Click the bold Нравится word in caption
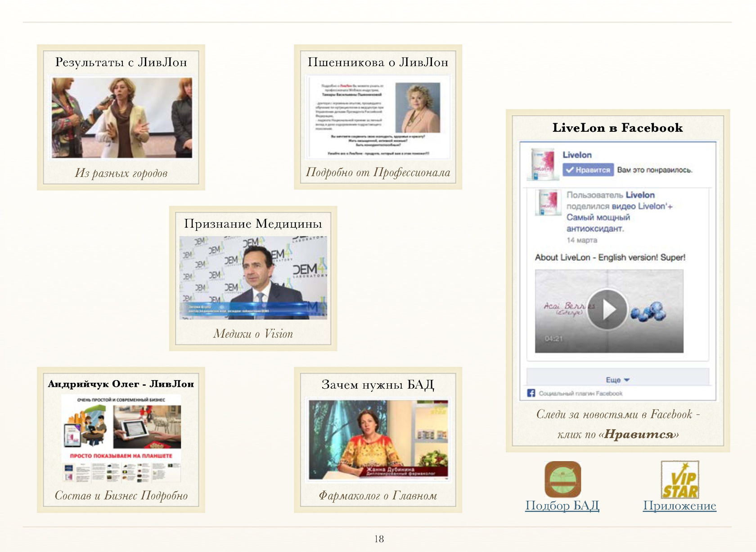Screen dimensions: 756x552 (x=639, y=434)
